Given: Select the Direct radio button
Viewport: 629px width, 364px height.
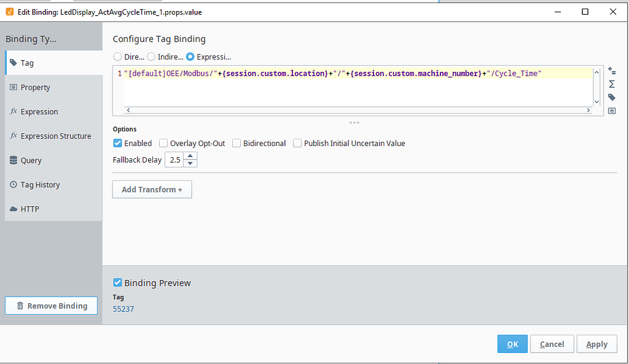Looking at the screenshot, I should (x=117, y=56).
